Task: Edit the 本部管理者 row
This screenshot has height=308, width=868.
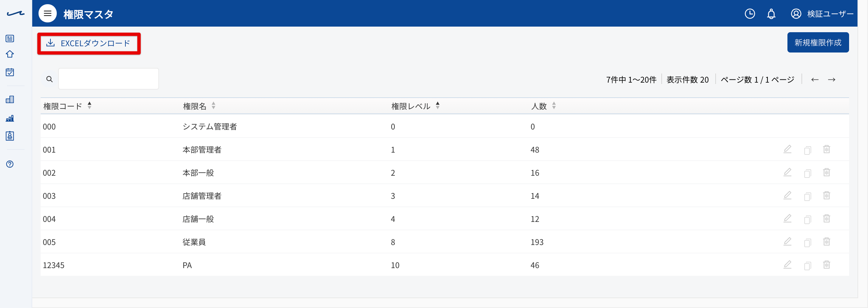Action: pos(787,149)
